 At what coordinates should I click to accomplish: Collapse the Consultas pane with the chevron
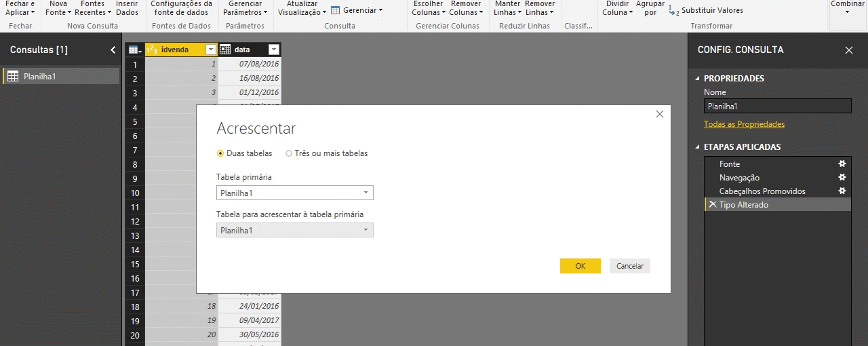tap(113, 50)
